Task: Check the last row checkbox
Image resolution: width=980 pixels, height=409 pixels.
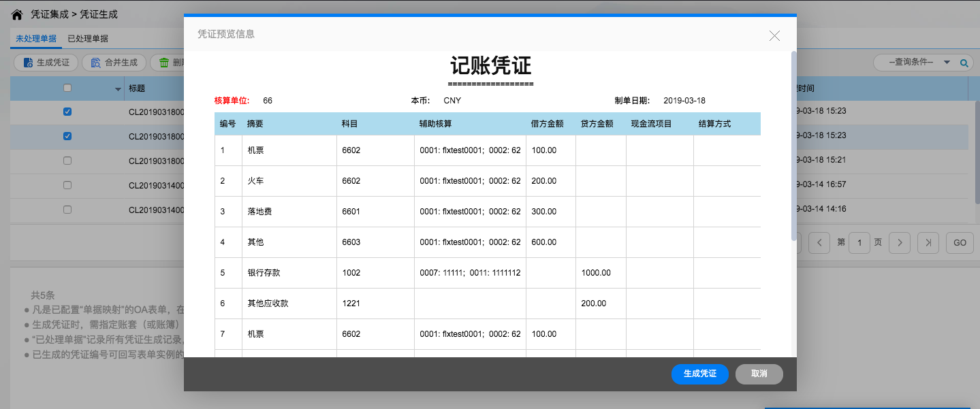Action: coord(67,210)
